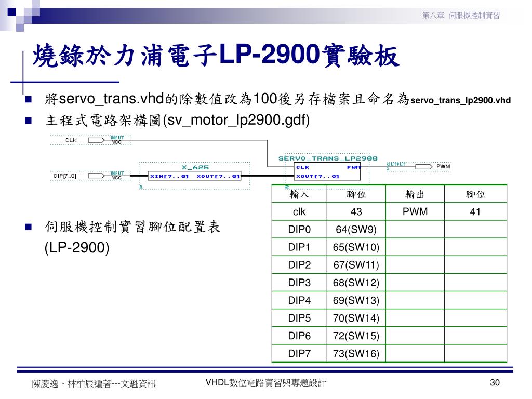Viewport: 532px width, 399px height.
Task: Click the DIP1 table cell
Action: pos(299,247)
